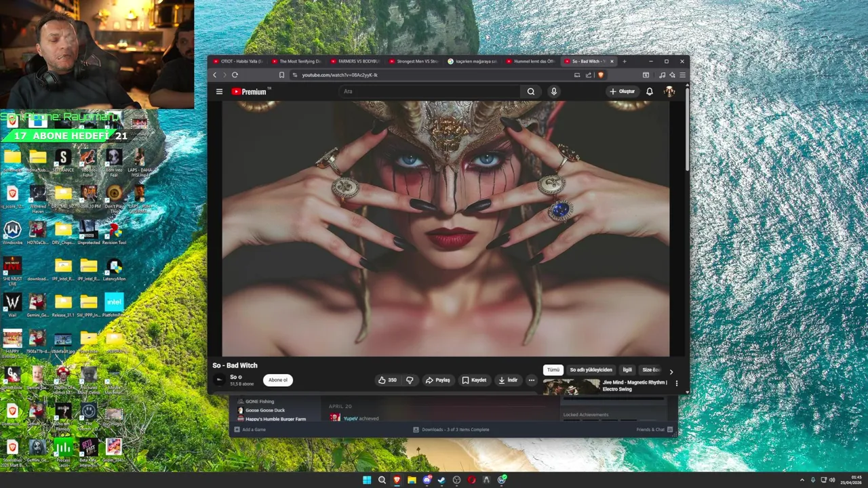Open Steam Downloads status bar entry
This screenshot has width=868, height=488.
451,430
